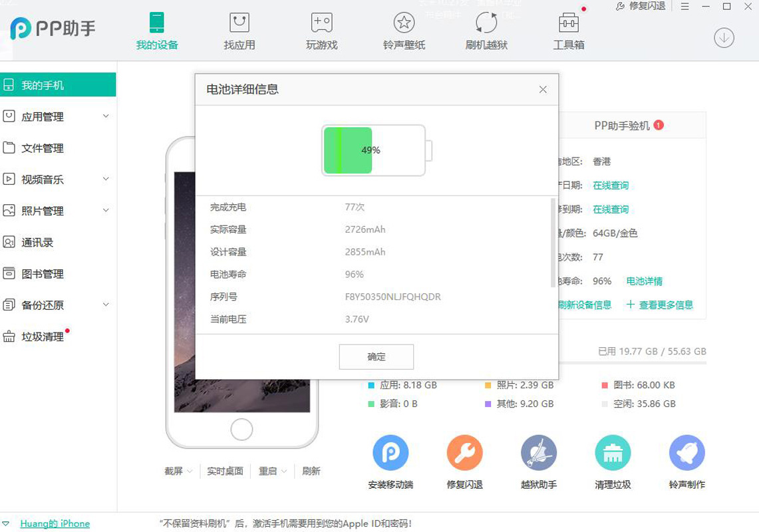Select 我的手机 in the sidebar

[x=58, y=84]
